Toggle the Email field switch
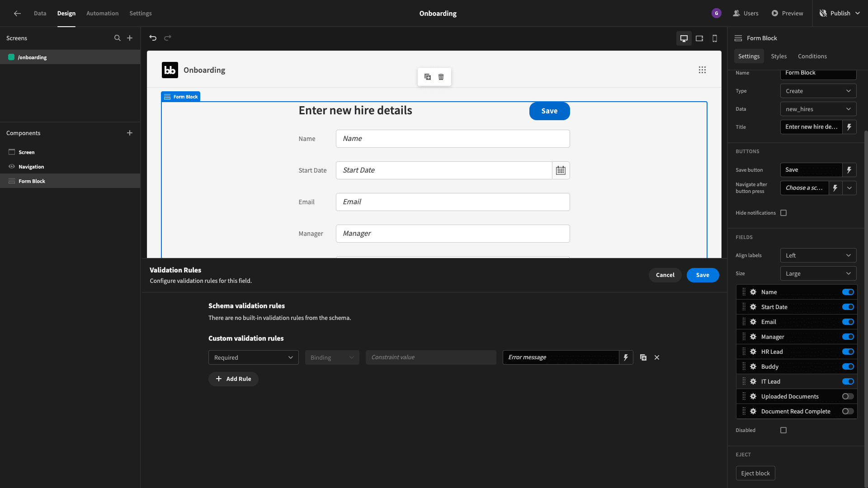The image size is (868, 488). 848,322
